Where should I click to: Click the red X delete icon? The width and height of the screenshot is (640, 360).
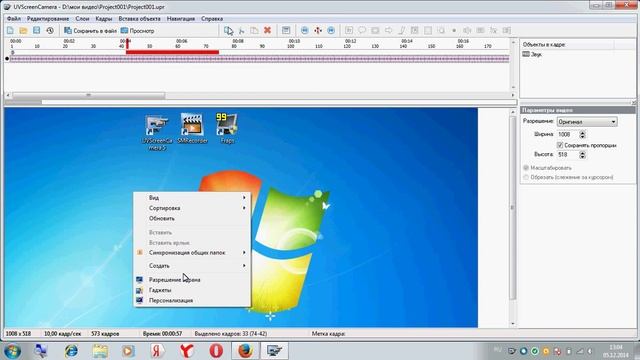[x=267, y=31]
